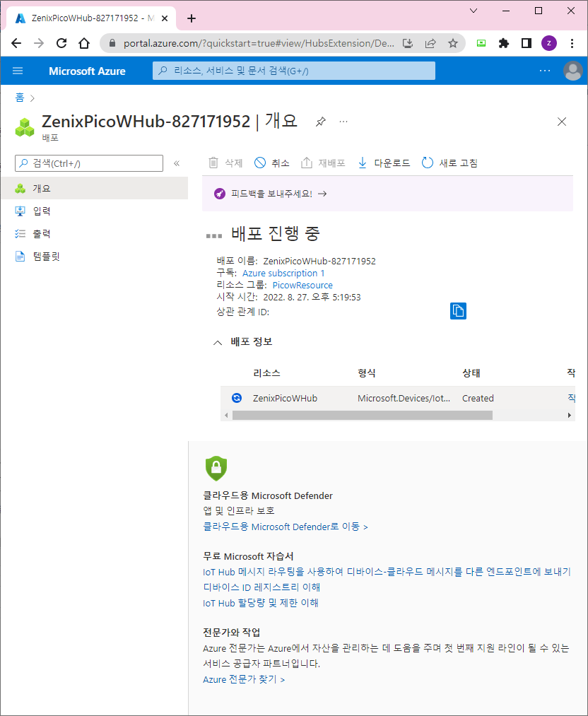Click the 재배포 toolbar button
The image size is (588, 716).
click(323, 163)
